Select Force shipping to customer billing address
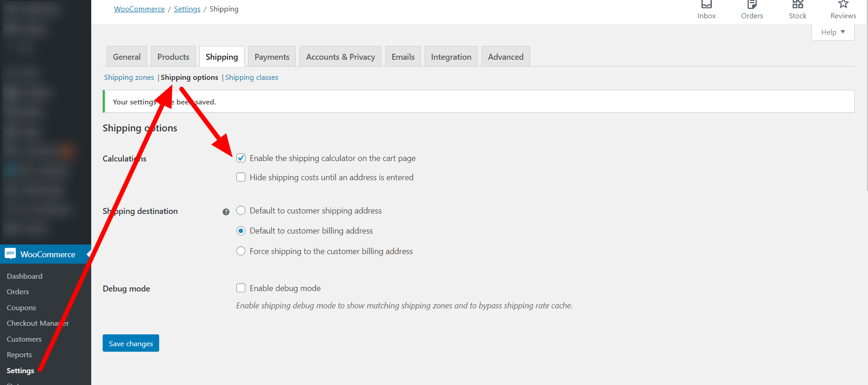 click(x=241, y=251)
